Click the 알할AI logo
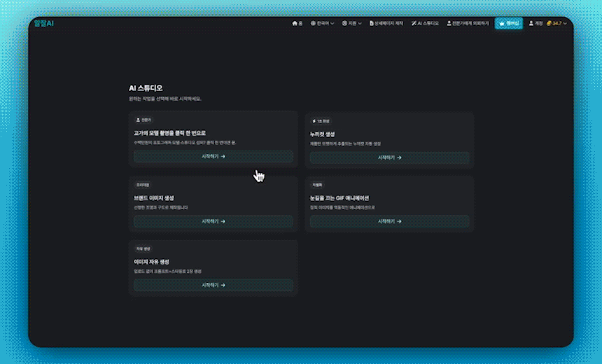The image size is (602, 364). tap(43, 23)
